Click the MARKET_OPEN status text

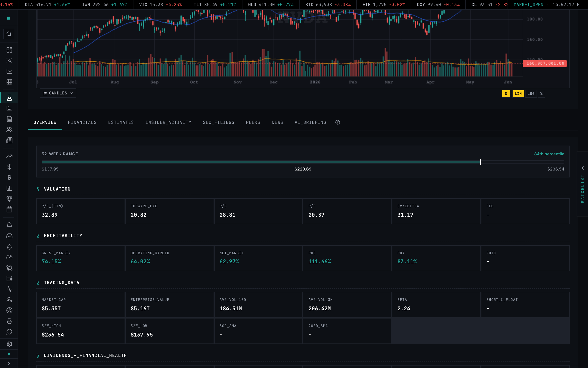pos(528,5)
